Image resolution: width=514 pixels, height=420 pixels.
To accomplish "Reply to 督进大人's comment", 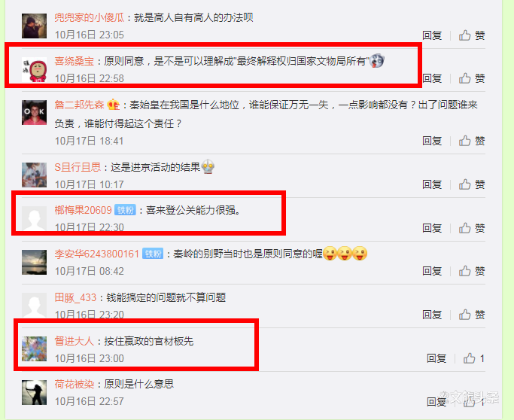I will tap(436, 358).
